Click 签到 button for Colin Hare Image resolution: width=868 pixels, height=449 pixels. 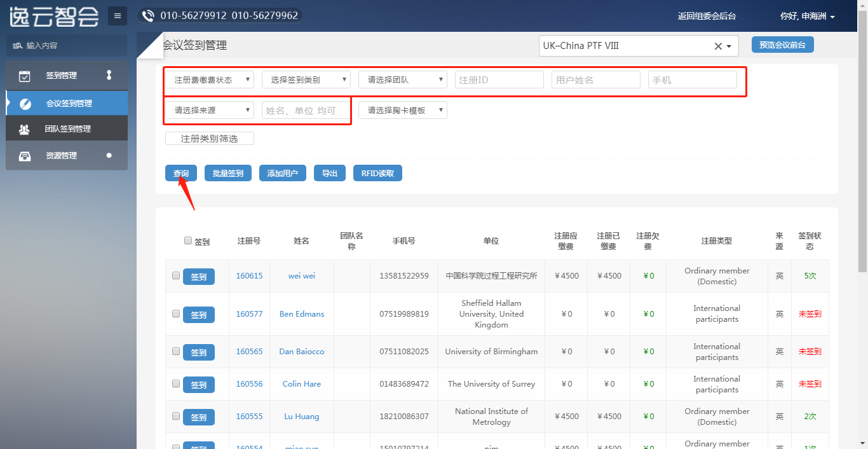[199, 385]
